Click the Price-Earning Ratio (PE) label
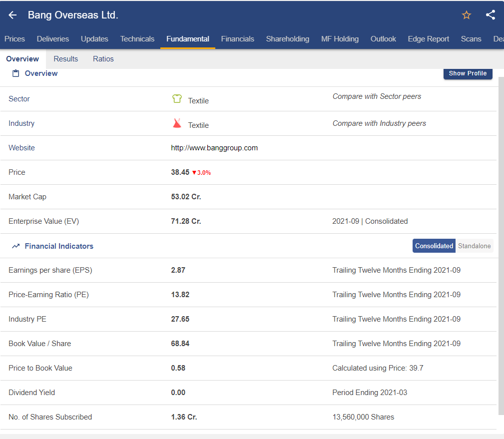Screen dimensions: 504x439 (48, 295)
